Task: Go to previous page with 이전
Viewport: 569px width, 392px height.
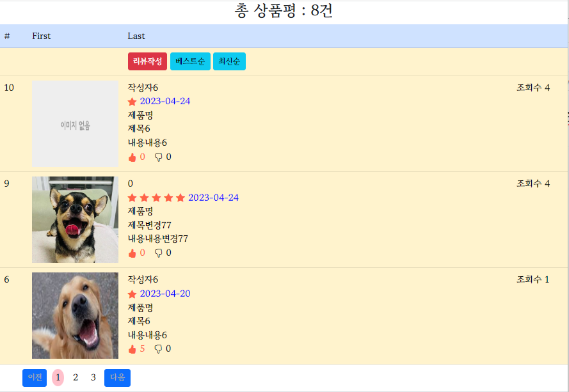Action: (35, 378)
